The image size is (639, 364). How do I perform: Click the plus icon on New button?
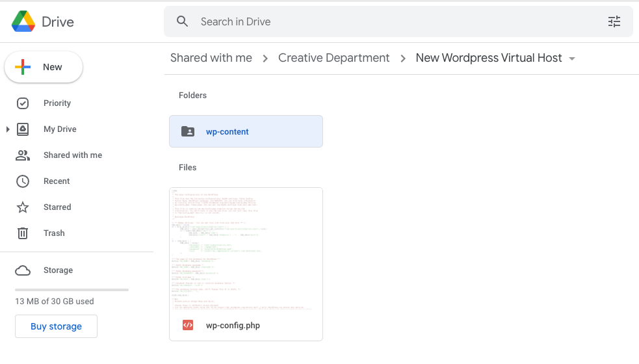(x=23, y=67)
